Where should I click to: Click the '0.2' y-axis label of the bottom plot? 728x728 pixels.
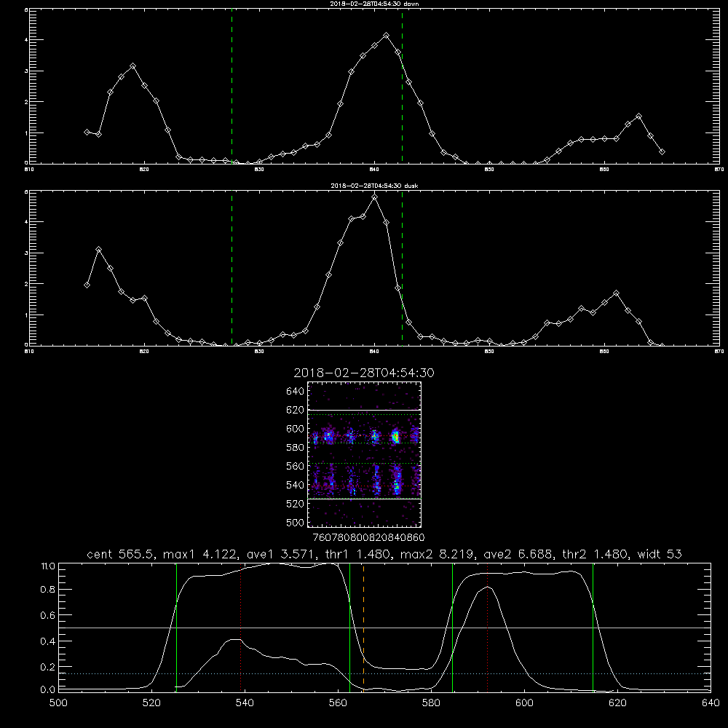coord(48,667)
